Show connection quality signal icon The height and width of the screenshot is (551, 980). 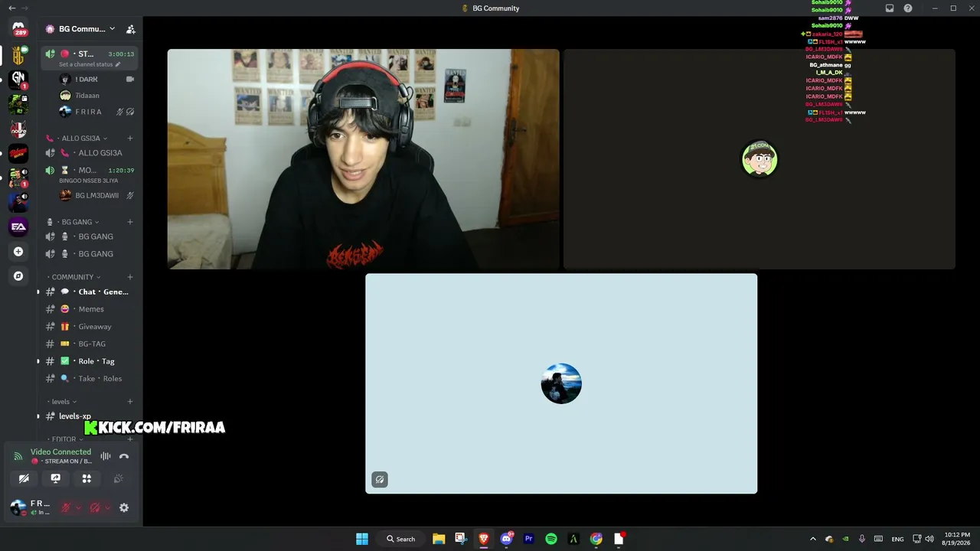pos(18,457)
